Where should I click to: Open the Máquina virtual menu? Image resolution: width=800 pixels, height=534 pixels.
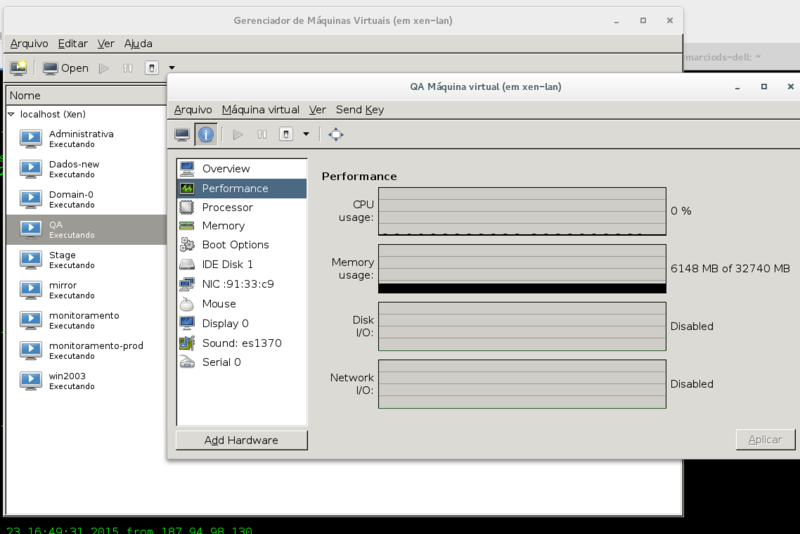260,110
